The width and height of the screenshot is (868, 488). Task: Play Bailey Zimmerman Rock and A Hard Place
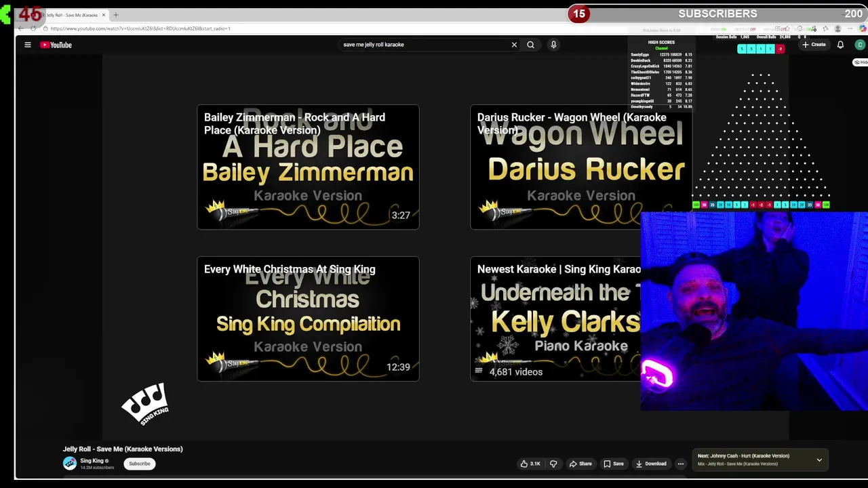click(x=308, y=167)
